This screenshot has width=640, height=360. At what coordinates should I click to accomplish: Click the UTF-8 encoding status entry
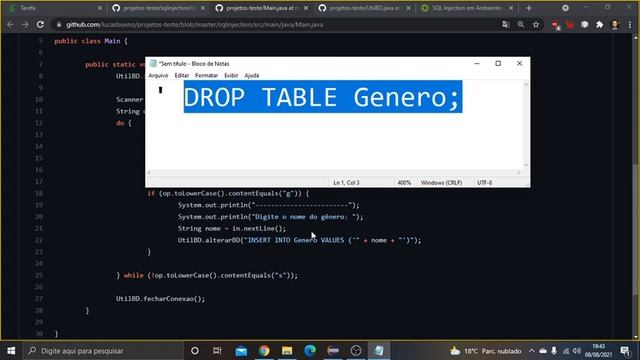click(484, 183)
